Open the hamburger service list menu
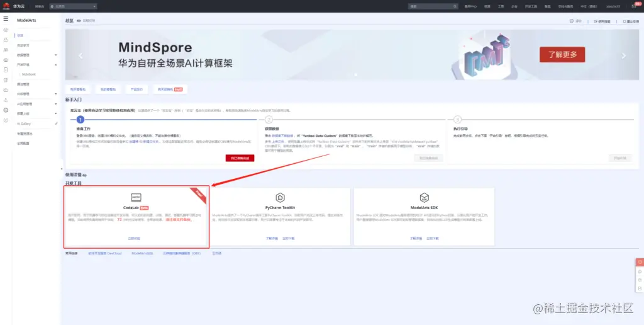Image resolution: width=644 pixels, height=325 pixels. pyautogui.click(x=6, y=19)
